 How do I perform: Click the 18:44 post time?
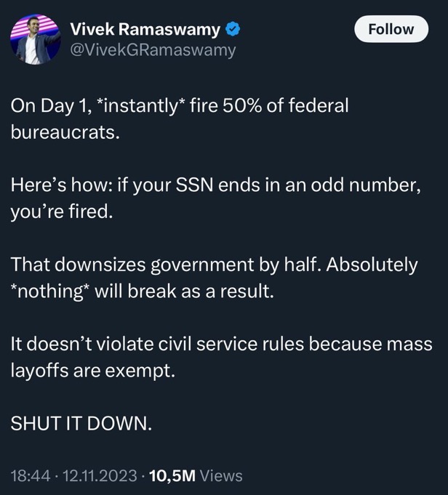pos(31,476)
